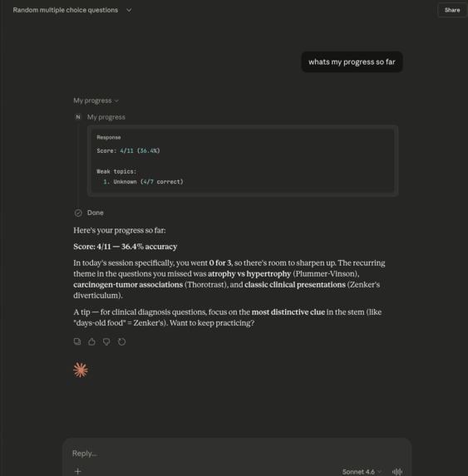Open the chat title dropdown chevron
This screenshot has height=476, width=468.
tap(129, 10)
